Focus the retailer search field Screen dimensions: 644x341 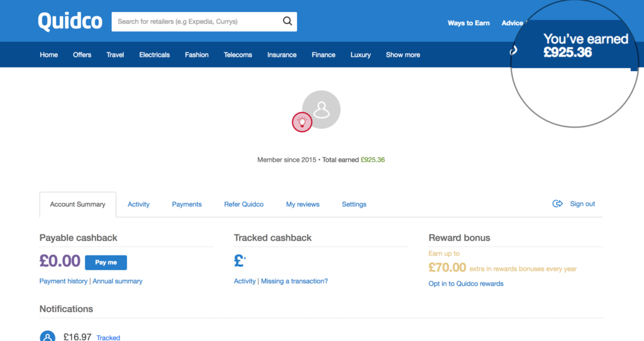(x=204, y=21)
